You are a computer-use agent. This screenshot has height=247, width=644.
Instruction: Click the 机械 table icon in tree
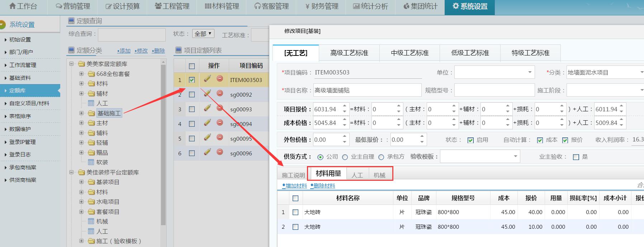click(x=91, y=222)
